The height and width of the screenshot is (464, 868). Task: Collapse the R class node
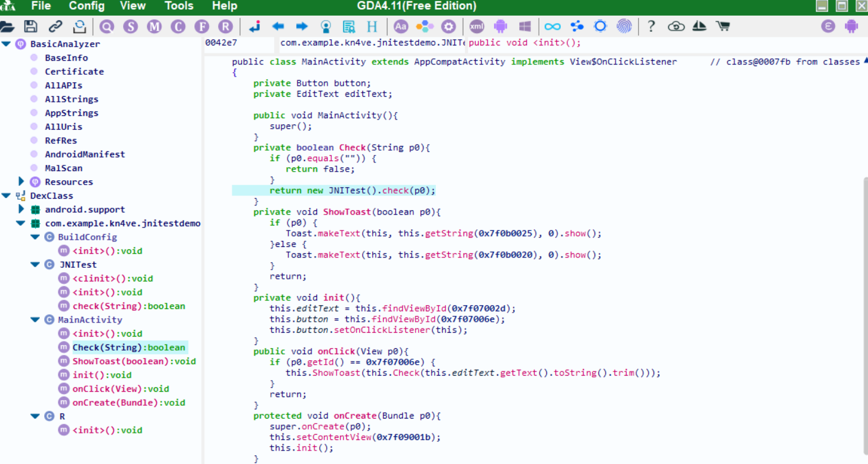[36, 416]
